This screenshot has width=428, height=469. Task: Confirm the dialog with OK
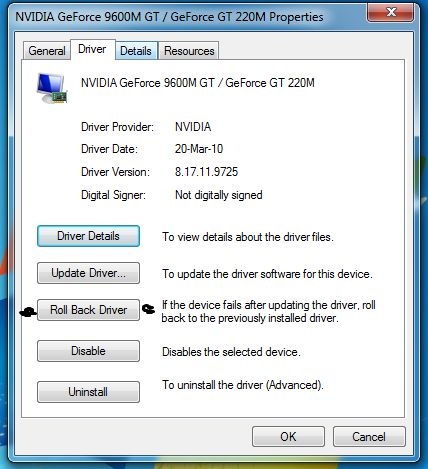click(x=288, y=437)
